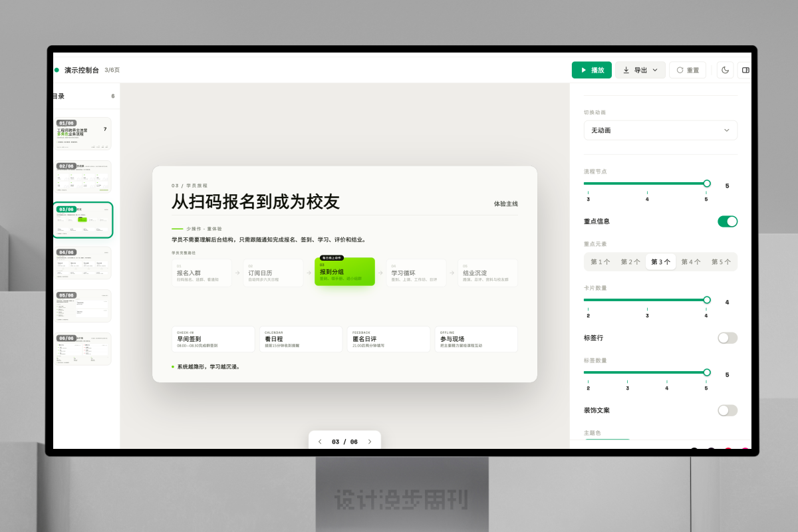Select current slide thumbnail 03/06

83,220
